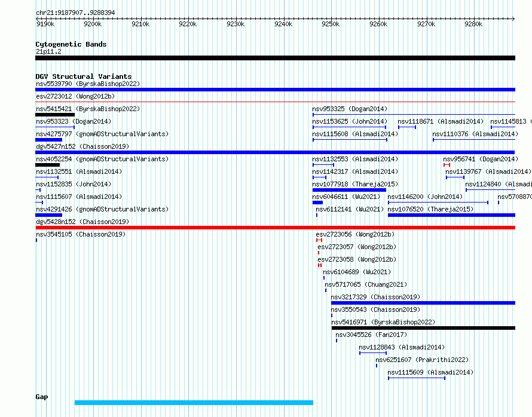Click the Gap track heading

(42, 397)
